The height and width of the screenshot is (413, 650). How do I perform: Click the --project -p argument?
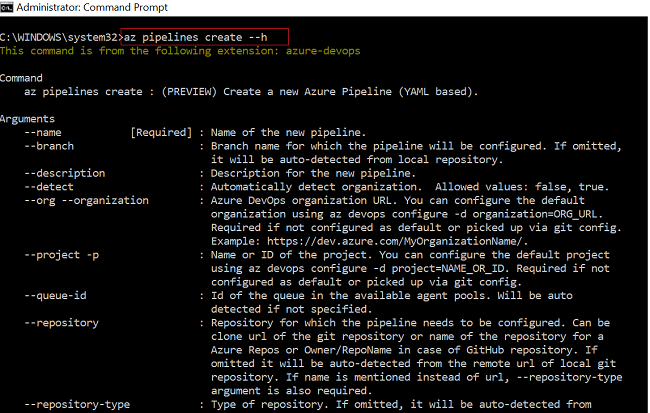point(61,255)
